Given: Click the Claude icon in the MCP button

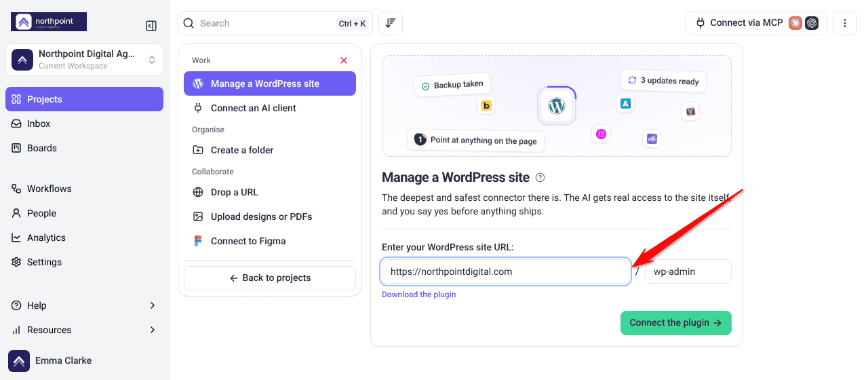Looking at the screenshot, I should click(x=795, y=23).
